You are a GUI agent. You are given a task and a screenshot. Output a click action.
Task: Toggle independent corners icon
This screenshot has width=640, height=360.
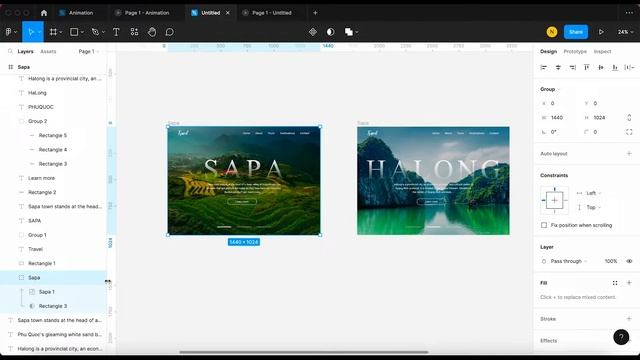point(629,132)
